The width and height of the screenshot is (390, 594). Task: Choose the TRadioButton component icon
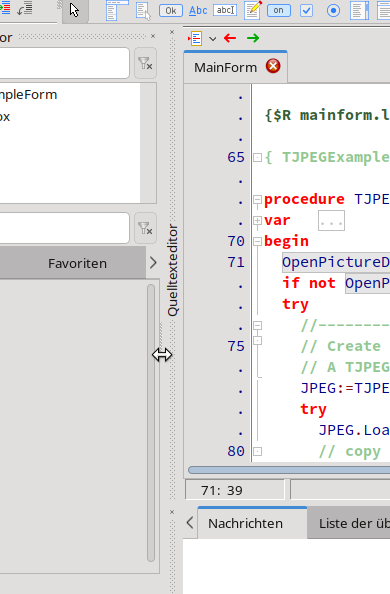point(333,11)
